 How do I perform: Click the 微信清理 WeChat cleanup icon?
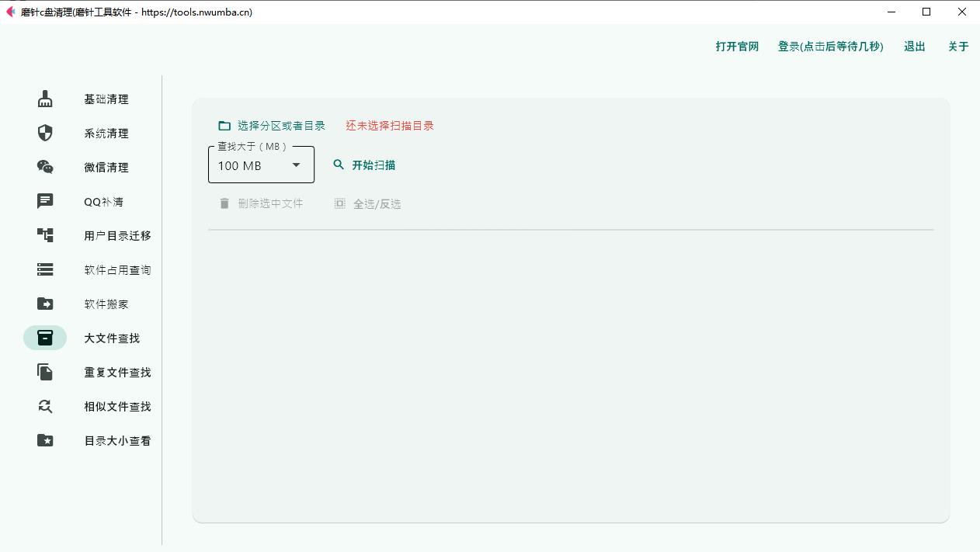44,167
